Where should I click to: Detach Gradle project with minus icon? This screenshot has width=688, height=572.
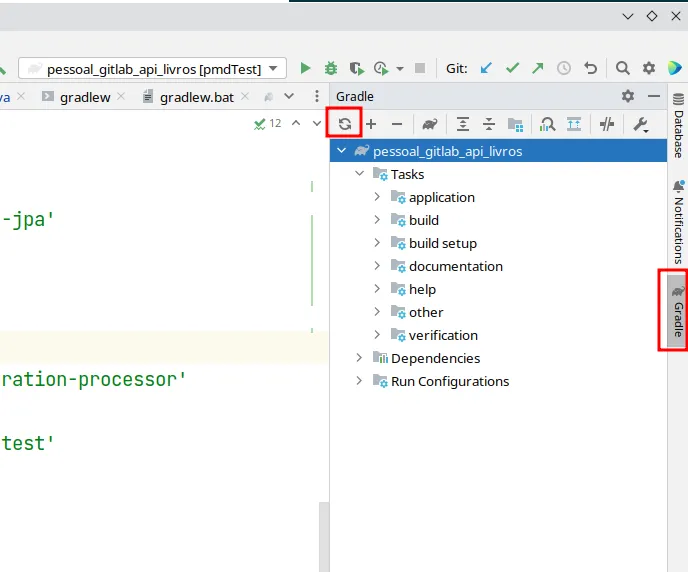(397, 124)
